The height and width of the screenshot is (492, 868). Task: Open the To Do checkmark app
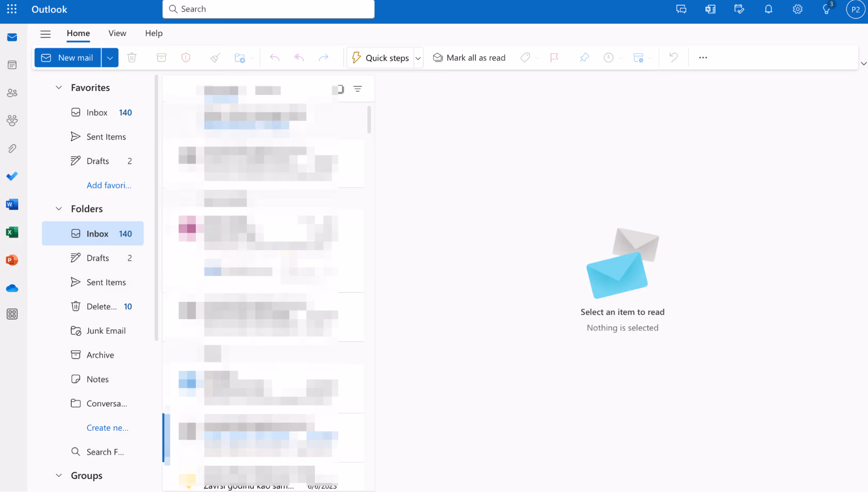pos(12,176)
